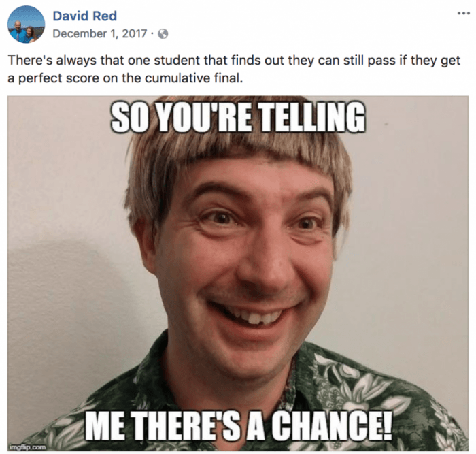Visit David Red's profile via name link
Screen dimensions: 476x454
click(85, 16)
